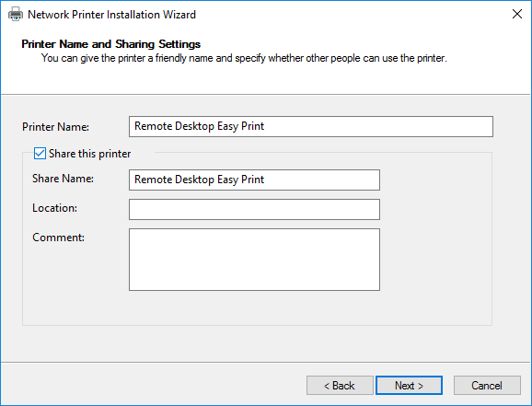Click the "Comment:" label
532x406 pixels.
coord(58,238)
